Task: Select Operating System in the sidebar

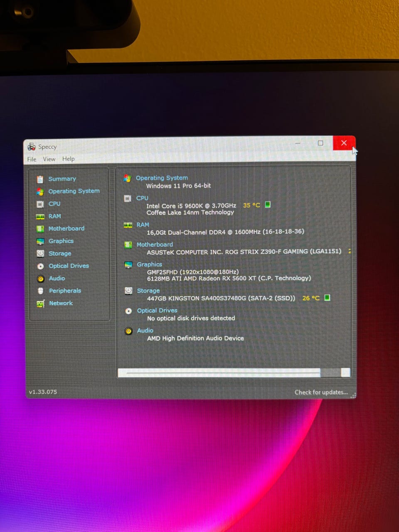Action: (x=74, y=191)
